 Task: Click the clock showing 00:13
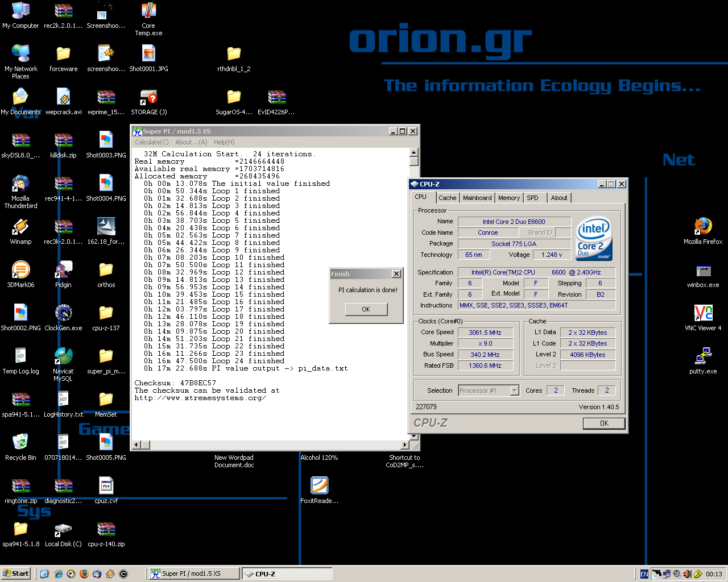tap(714, 574)
